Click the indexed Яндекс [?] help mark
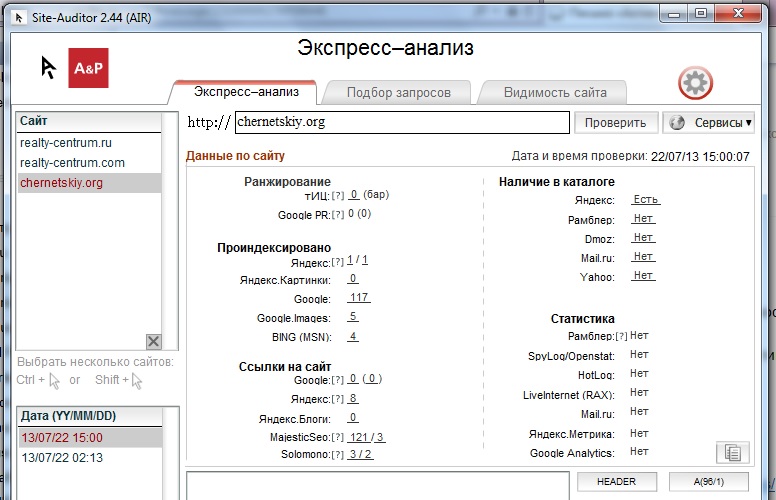The width and height of the screenshot is (776, 500). (x=338, y=262)
